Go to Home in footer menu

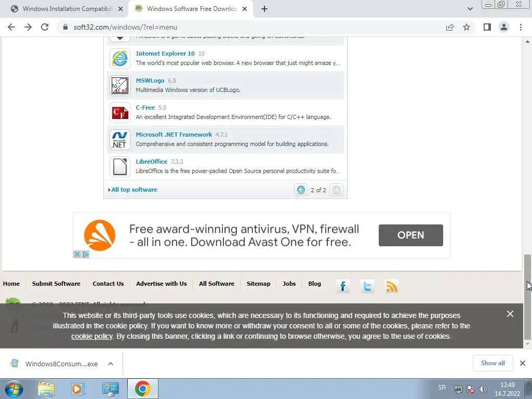pyautogui.click(x=11, y=284)
